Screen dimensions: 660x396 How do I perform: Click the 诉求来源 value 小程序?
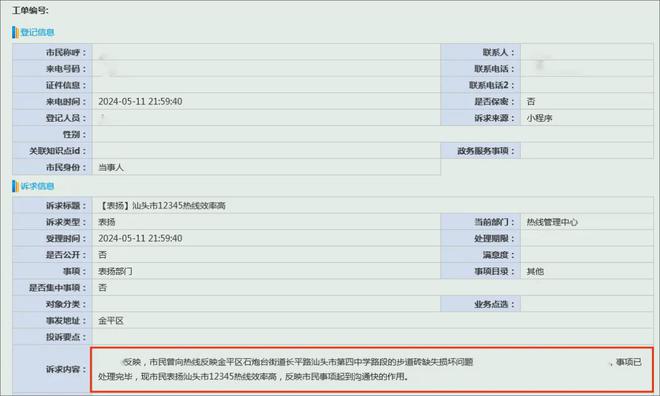click(x=539, y=118)
